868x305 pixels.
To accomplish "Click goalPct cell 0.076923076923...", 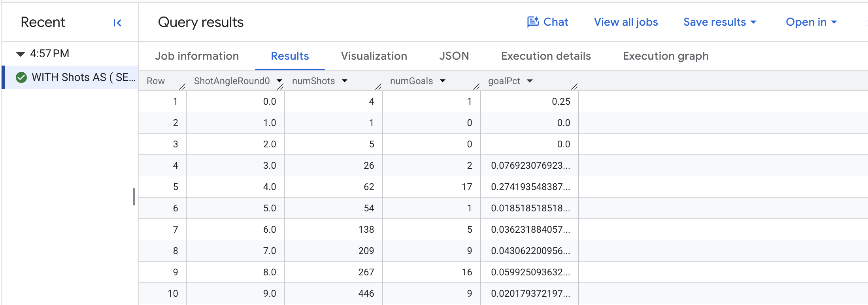I will pyautogui.click(x=530, y=166).
